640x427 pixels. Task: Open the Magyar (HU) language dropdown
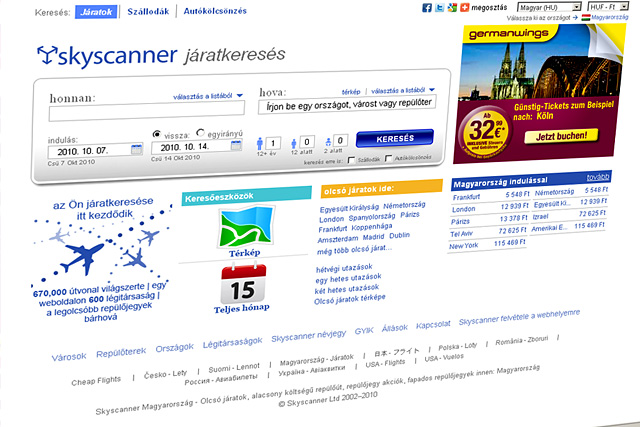coord(549,7)
